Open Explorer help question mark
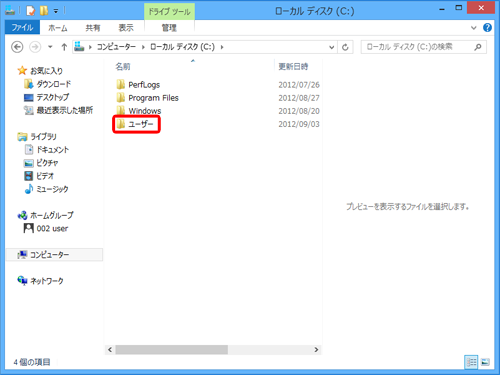Viewport: 500px width, 375px height. tap(487, 28)
